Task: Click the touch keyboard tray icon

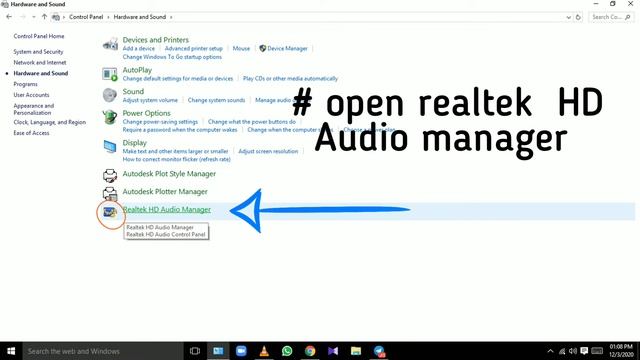Action: pyautogui.click(x=597, y=351)
